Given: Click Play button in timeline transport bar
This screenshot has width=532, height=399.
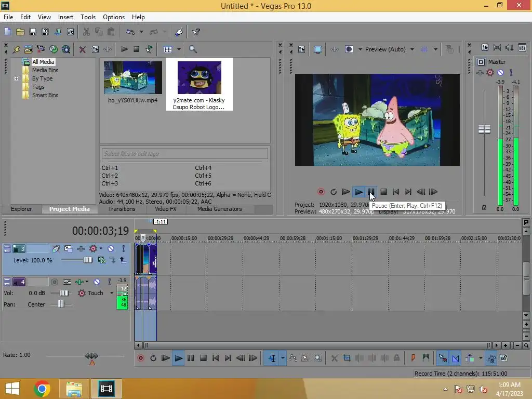Looking at the screenshot, I should pyautogui.click(x=178, y=358).
